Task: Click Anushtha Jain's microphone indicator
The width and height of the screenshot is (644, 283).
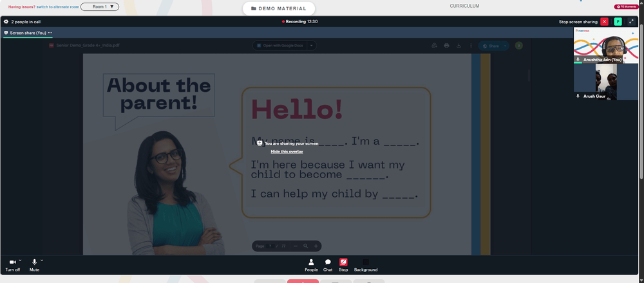Action: coord(578,59)
